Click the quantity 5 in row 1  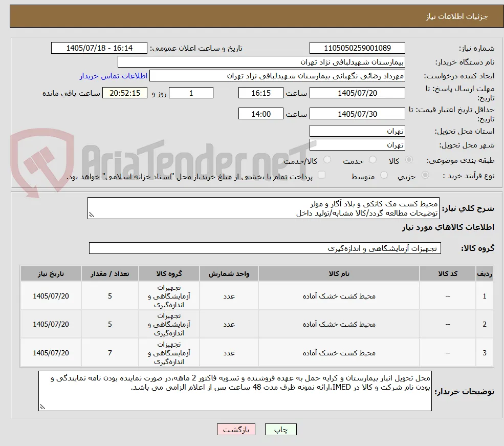pyautogui.click(x=109, y=296)
